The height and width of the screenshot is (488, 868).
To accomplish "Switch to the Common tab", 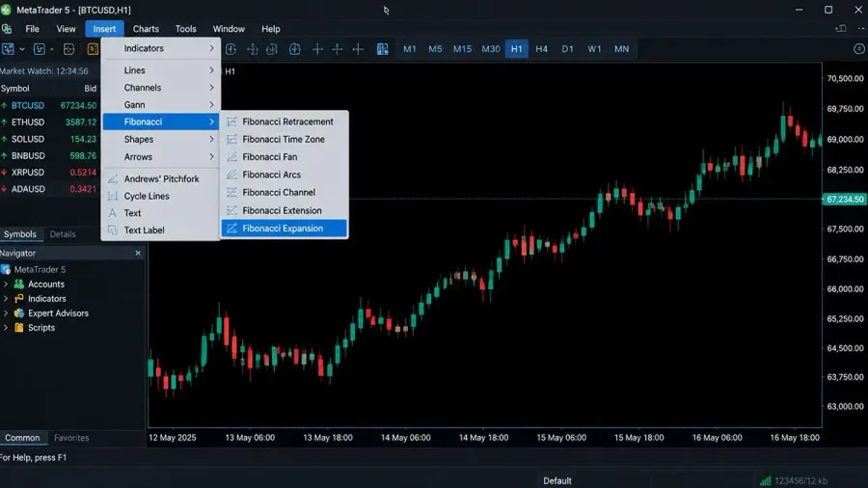I will coord(22,438).
